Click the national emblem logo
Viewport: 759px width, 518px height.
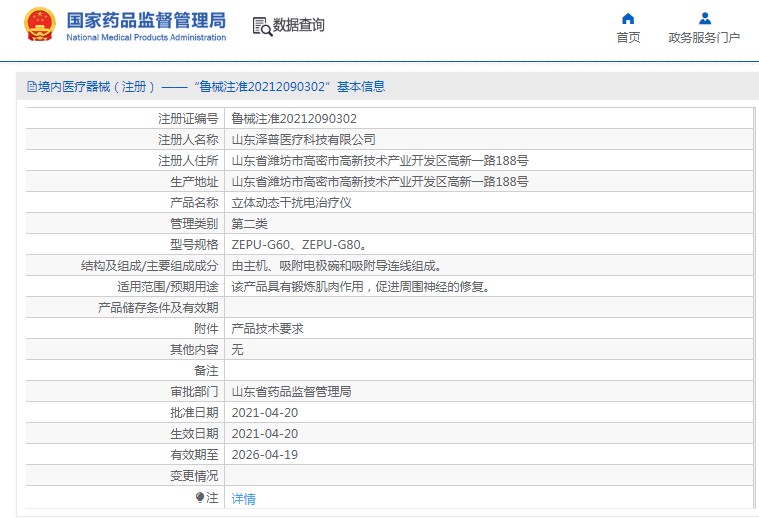click(40, 26)
